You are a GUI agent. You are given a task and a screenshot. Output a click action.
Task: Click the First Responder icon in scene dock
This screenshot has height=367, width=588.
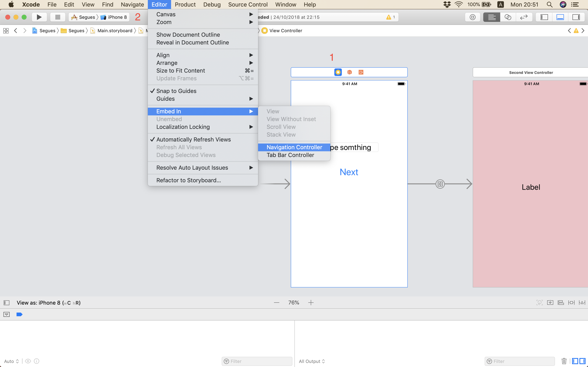349,72
